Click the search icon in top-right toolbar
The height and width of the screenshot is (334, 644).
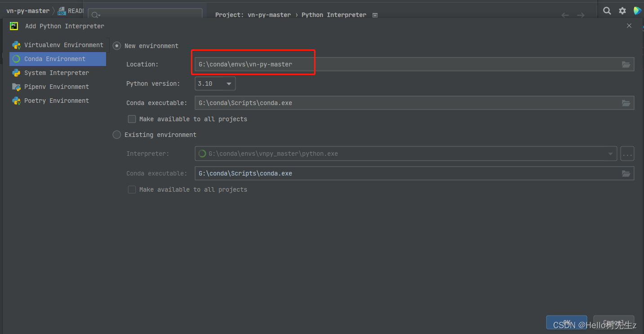607,11
